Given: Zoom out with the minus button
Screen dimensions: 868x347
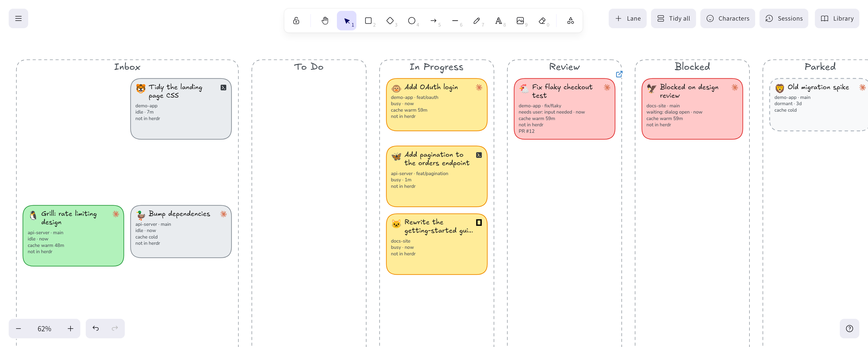Looking at the screenshot, I should coord(18,329).
